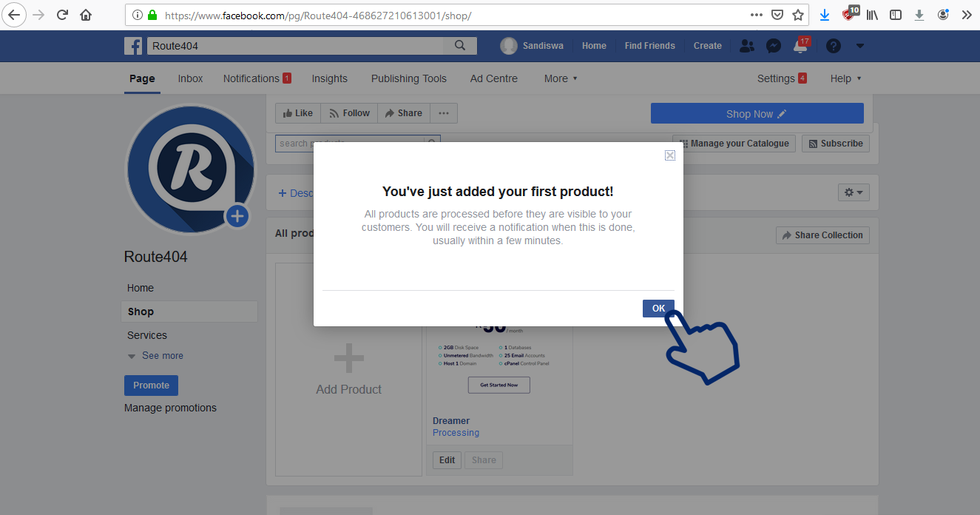Open the Quick Help question mark icon
The image size is (980, 515).
click(x=834, y=46)
